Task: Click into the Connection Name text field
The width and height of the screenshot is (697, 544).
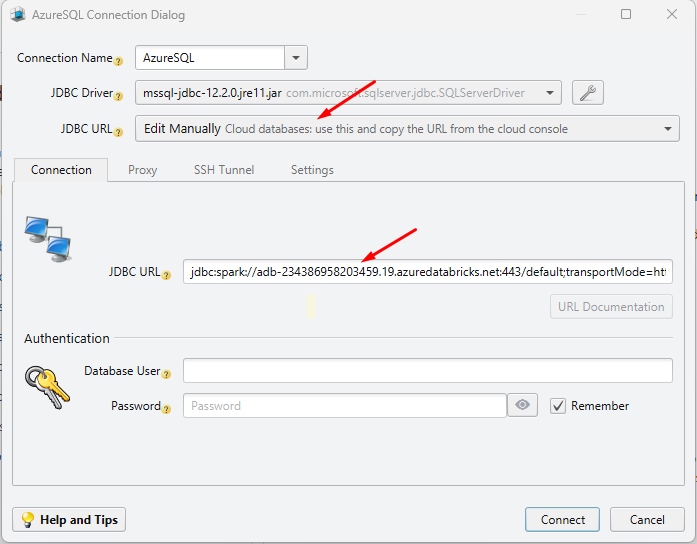Action: (210, 58)
